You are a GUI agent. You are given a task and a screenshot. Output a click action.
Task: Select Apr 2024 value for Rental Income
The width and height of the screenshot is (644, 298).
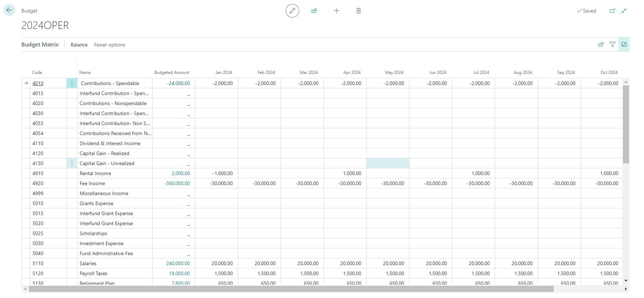click(352, 173)
